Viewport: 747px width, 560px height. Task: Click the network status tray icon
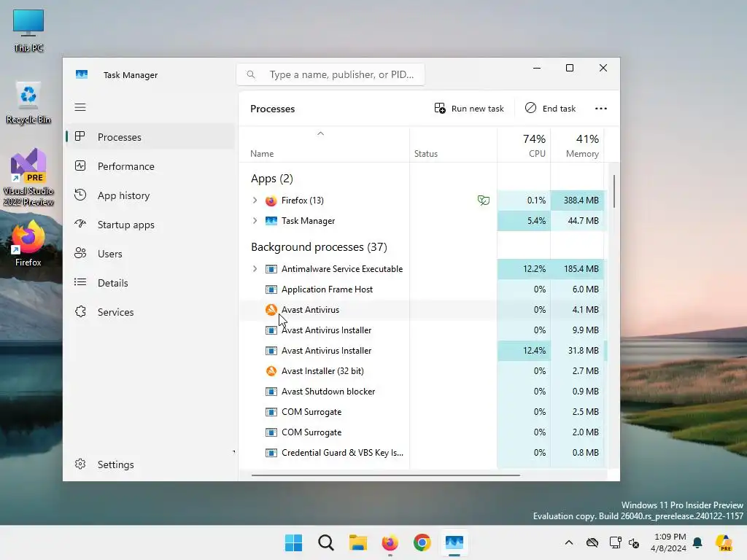(x=615, y=542)
